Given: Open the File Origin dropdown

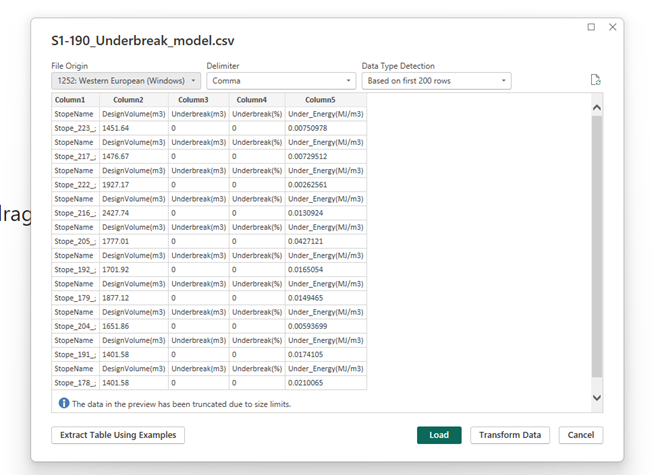Looking at the screenshot, I should point(126,81).
